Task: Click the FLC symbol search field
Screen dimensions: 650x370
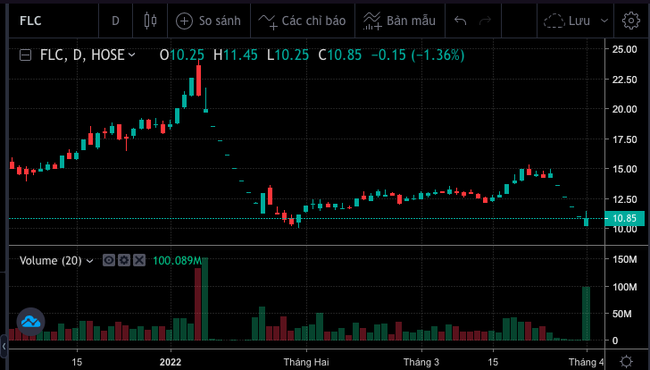Action: 54,21
